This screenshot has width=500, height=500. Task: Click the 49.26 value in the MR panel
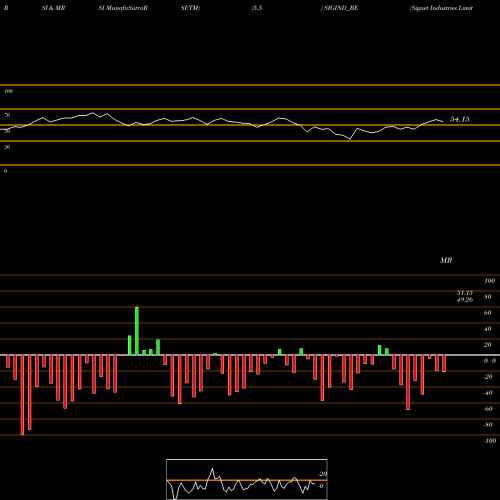[x=465, y=300]
